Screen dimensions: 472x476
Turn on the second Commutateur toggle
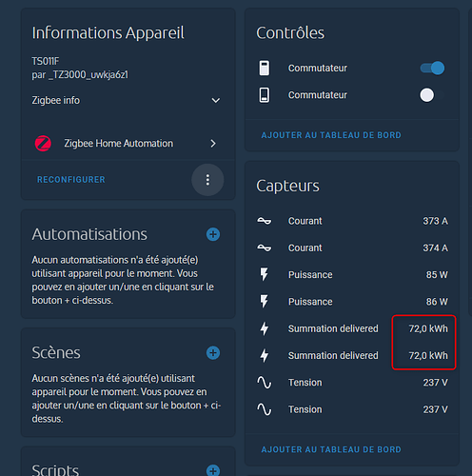point(432,95)
